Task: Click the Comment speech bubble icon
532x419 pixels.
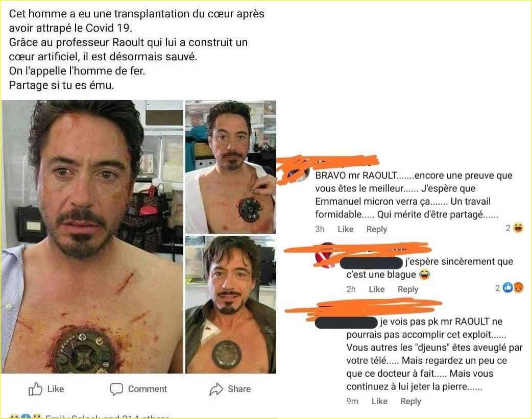Action: tap(116, 389)
